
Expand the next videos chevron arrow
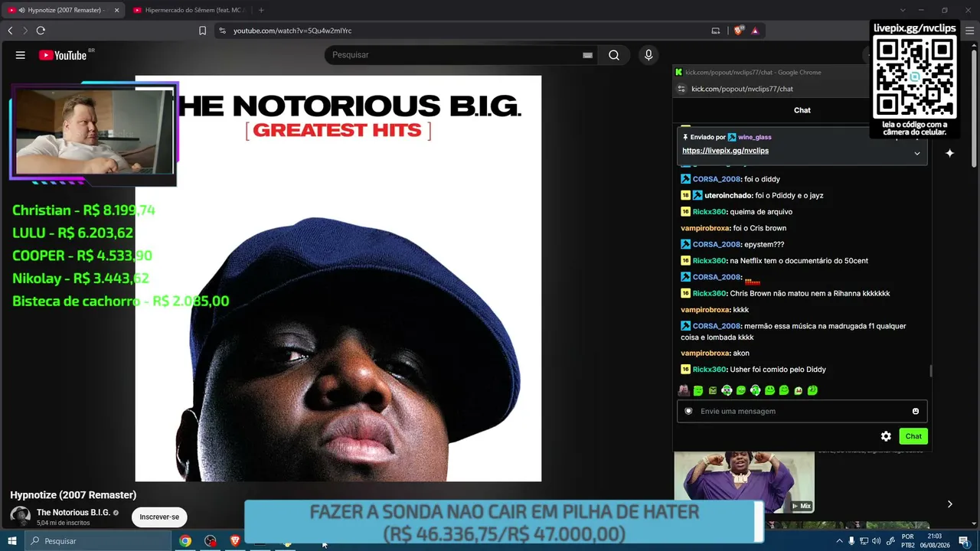[949, 504]
